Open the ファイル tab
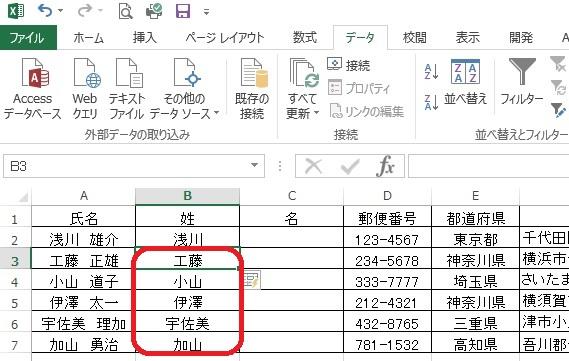 click(28, 38)
